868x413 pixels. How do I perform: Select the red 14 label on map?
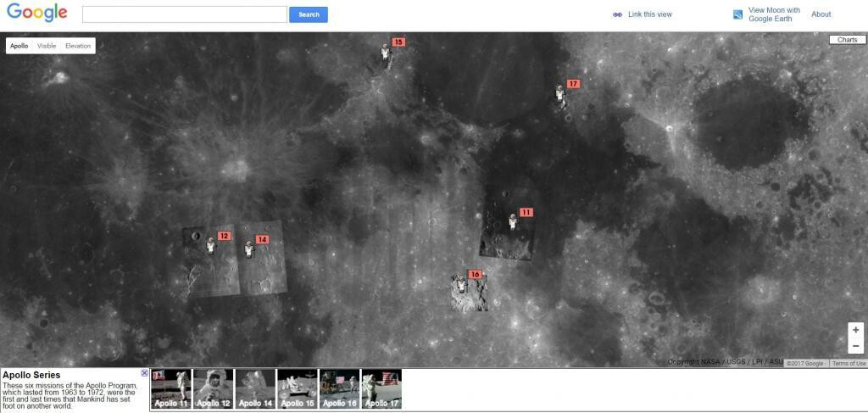coord(262,239)
